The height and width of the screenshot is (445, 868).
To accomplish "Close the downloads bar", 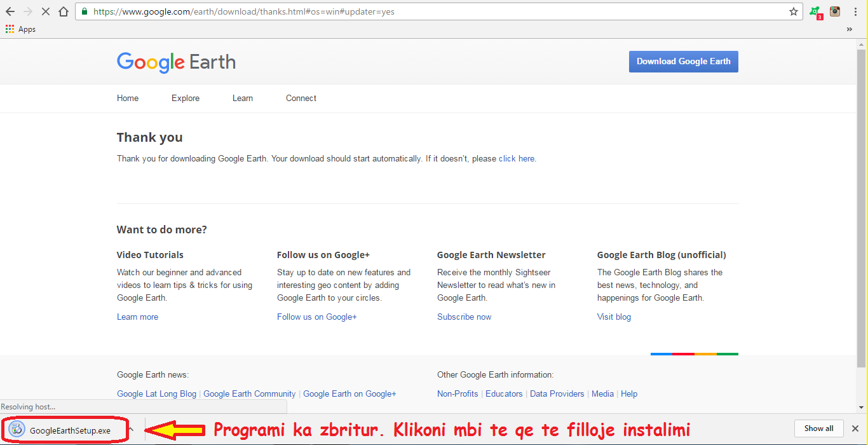I will pyautogui.click(x=855, y=428).
